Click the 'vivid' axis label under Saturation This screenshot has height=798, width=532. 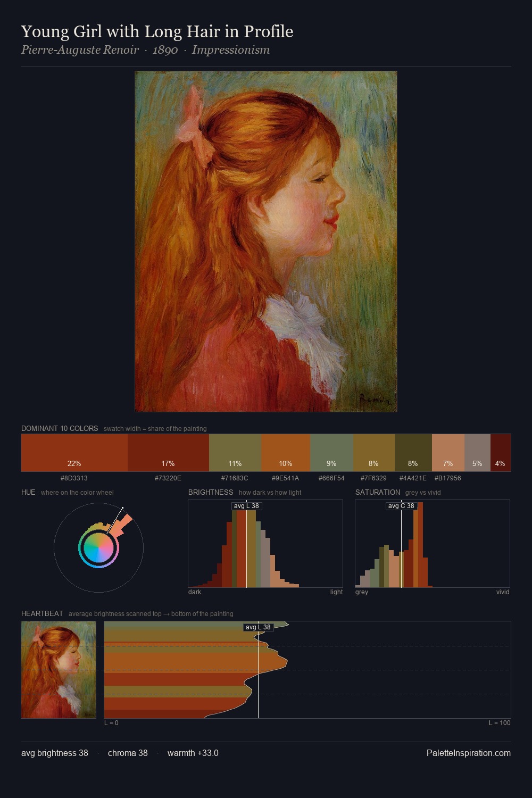pos(503,592)
